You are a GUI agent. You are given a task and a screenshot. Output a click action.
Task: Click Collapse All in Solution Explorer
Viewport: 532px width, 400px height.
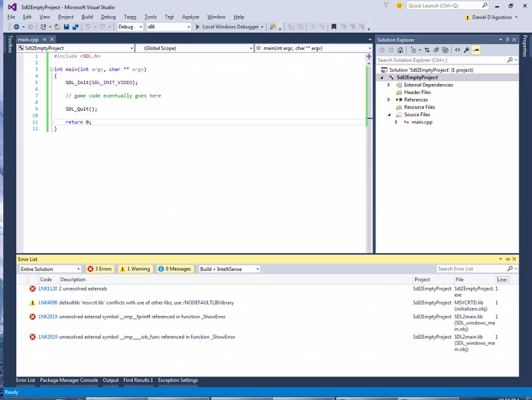pyautogui.click(x=436, y=50)
